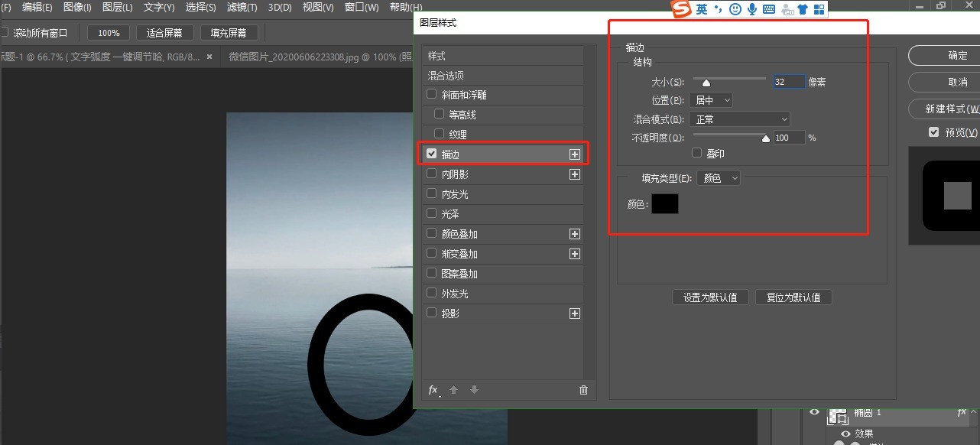This screenshot has height=445, width=980.
Task: Check the 叠印 overprint checkbox
Action: [696, 153]
